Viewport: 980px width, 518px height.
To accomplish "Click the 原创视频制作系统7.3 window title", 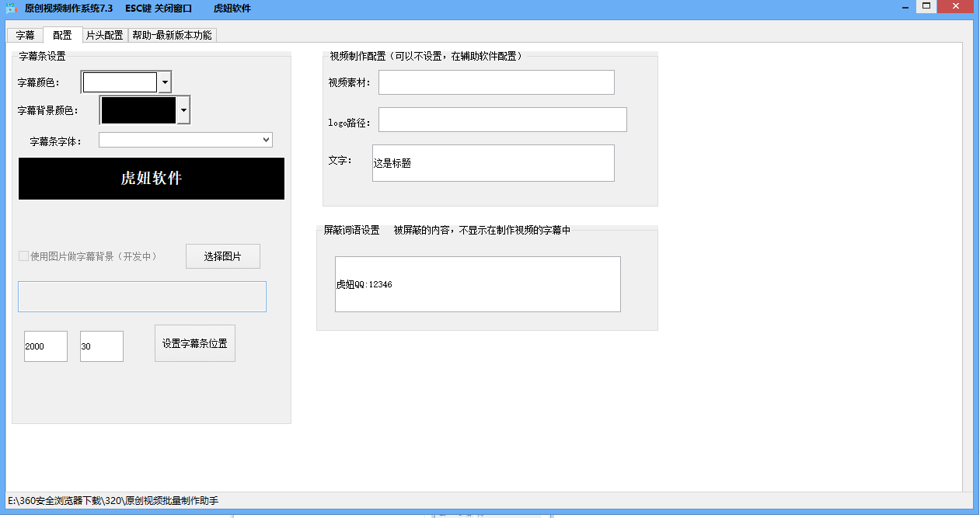I will [x=68, y=8].
